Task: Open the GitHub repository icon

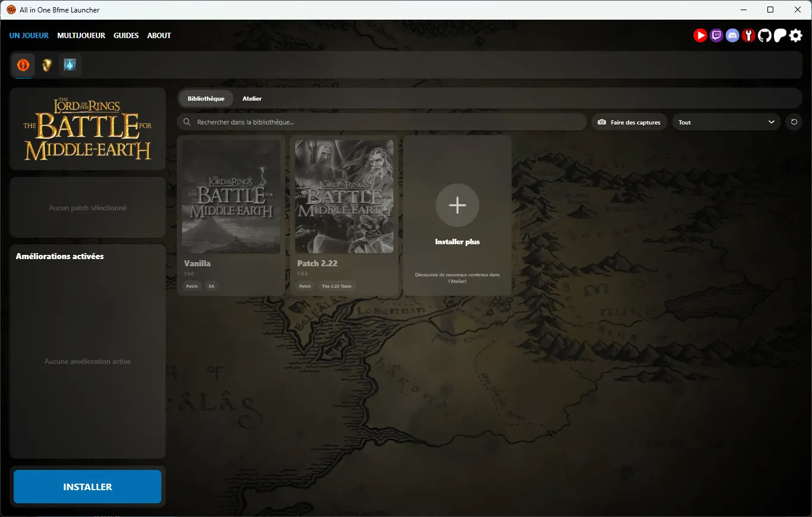Action: [x=764, y=36]
